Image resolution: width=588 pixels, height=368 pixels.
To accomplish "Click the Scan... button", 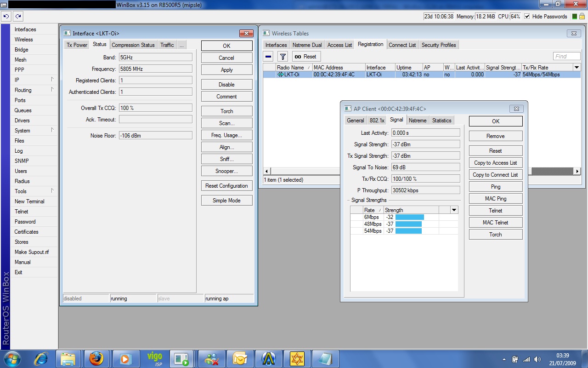I will coord(227,123).
